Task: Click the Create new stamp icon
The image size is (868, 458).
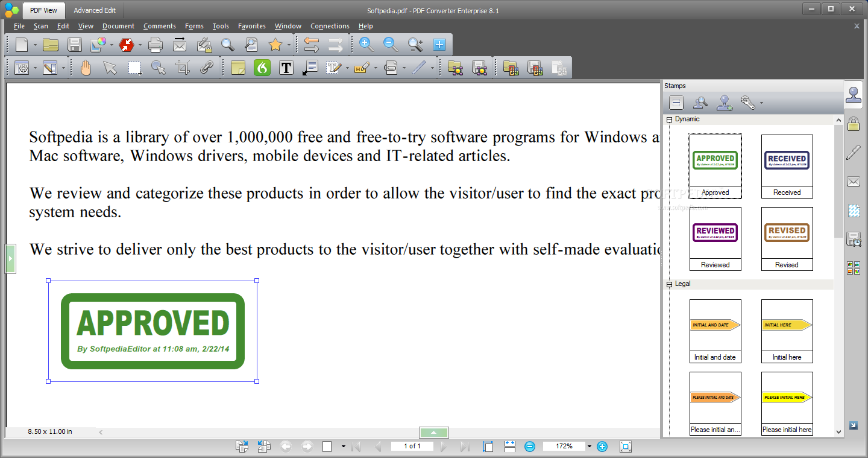Action: pos(725,103)
